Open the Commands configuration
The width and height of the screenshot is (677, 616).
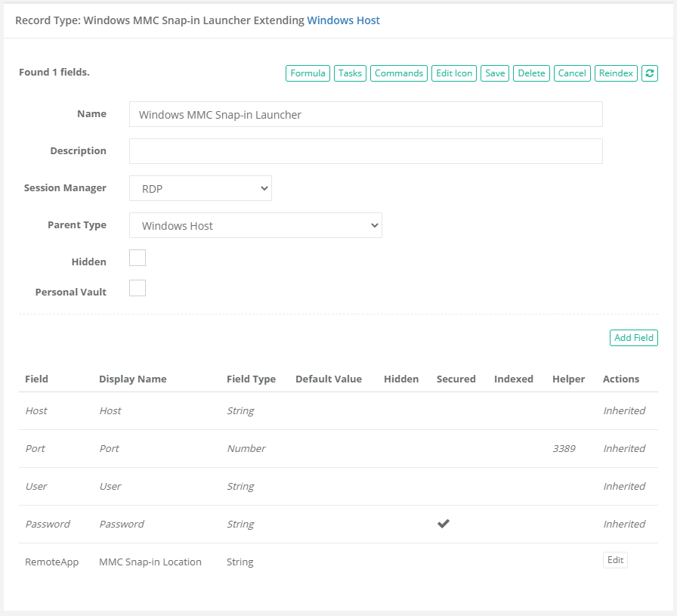coord(398,73)
